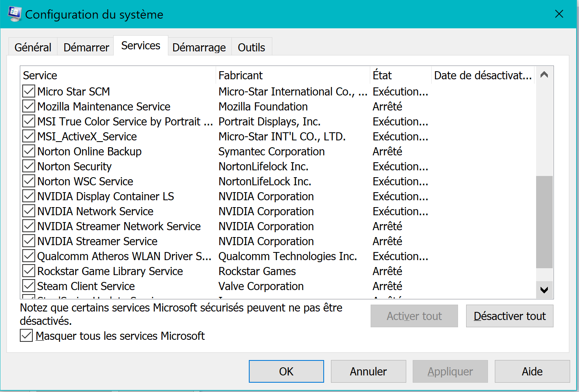Uncheck Steam Client Service

coord(29,286)
